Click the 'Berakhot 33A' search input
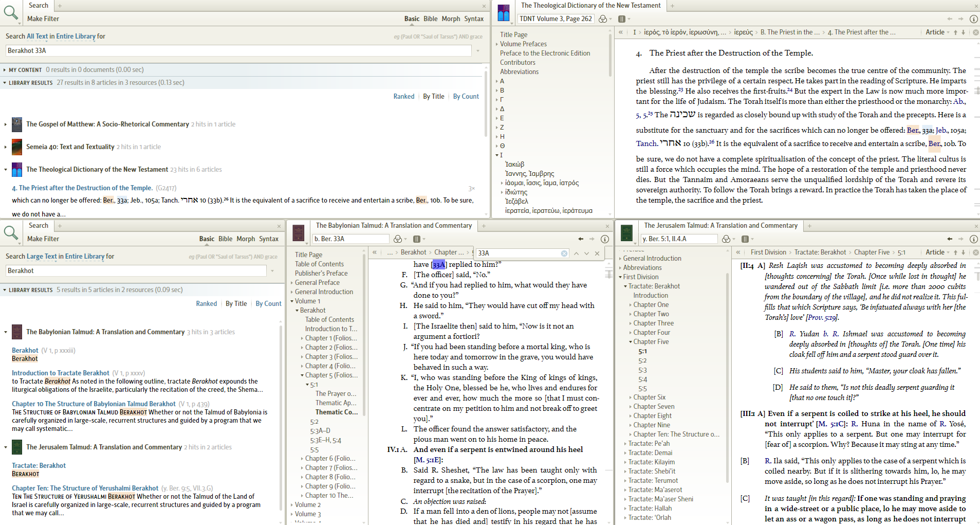This screenshot has width=980, height=525. (x=238, y=51)
